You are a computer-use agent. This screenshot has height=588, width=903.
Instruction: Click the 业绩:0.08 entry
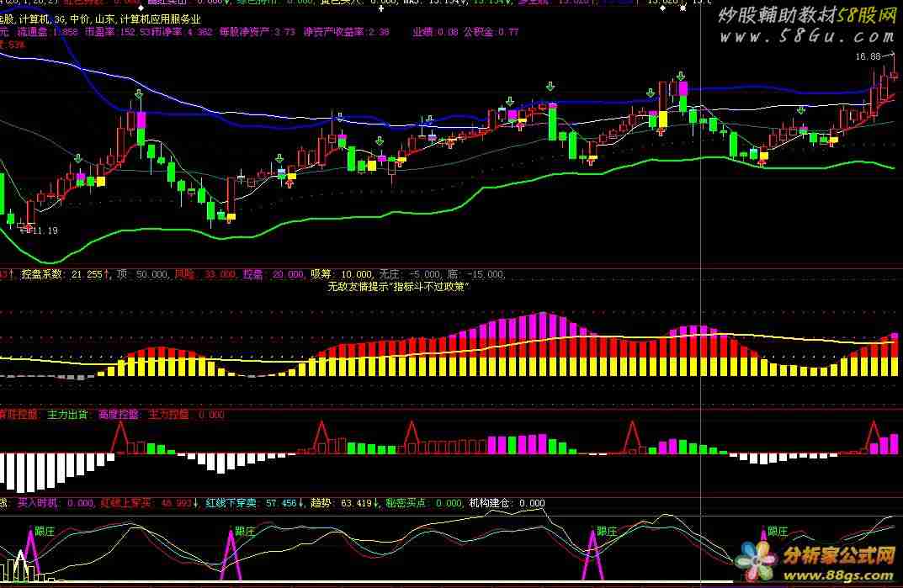pyautogui.click(x=435, y=32)
